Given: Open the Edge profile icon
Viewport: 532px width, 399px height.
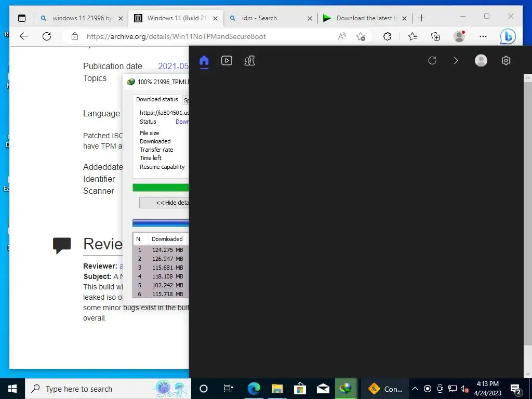Looking at the screenshot, I should (459, 36).
